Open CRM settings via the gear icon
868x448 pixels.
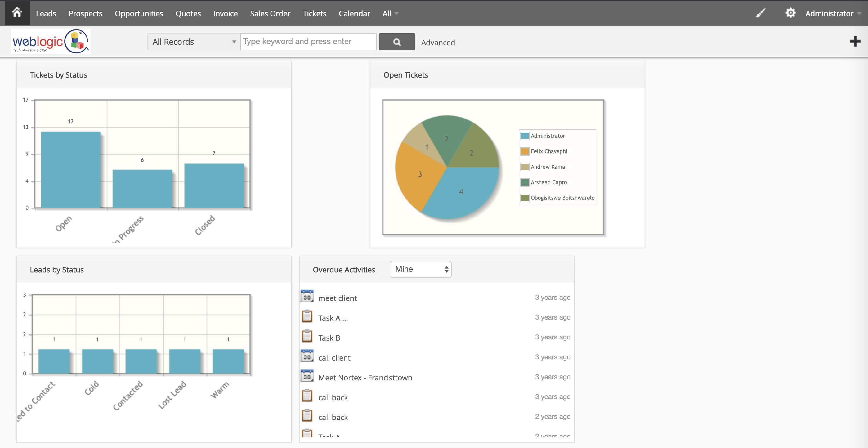point(791,13)
